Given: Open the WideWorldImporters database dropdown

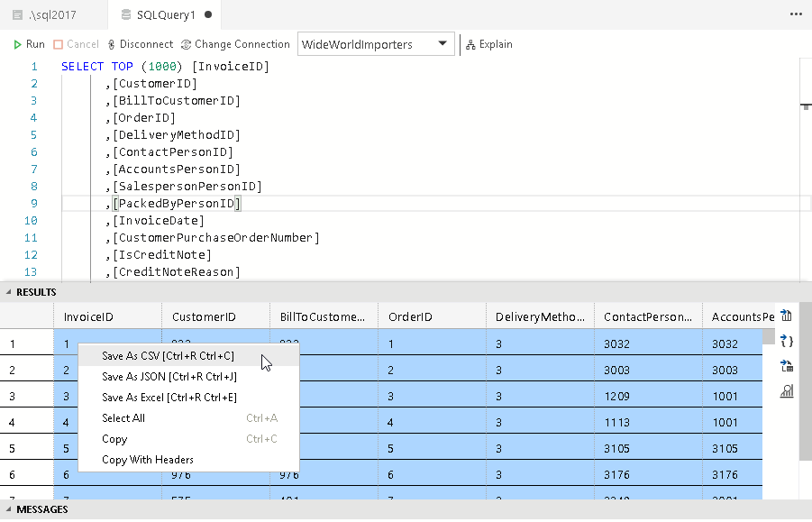Looking at the screenshot, I should click(376, 44).
